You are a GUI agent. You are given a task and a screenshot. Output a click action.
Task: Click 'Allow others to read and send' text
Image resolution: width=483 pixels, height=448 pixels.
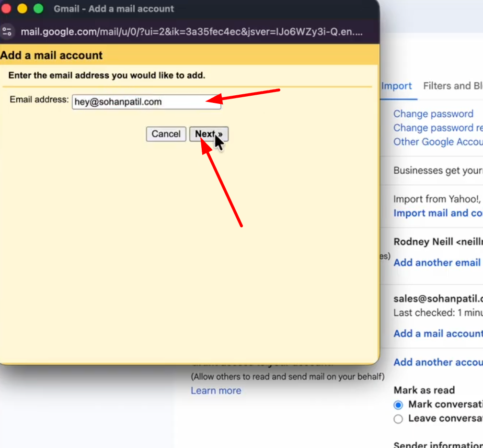pos(287,377)
